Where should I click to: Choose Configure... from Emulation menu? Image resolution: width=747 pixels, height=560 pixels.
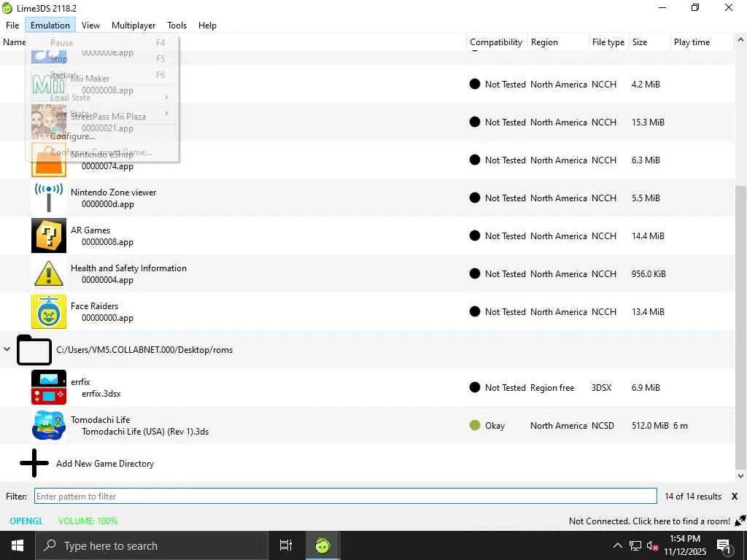tap(102, 136)
